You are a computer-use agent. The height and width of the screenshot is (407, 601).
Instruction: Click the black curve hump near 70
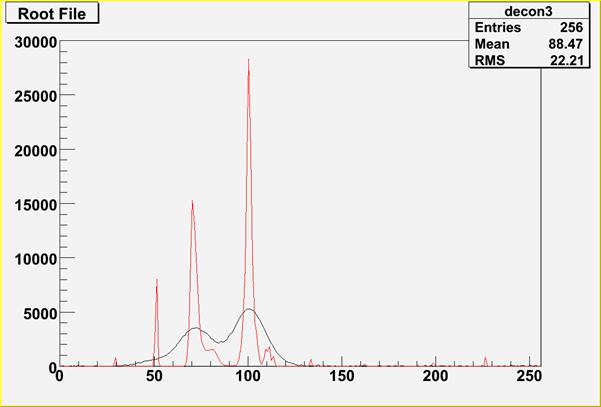pyautogui.click(x=195, y=328)
